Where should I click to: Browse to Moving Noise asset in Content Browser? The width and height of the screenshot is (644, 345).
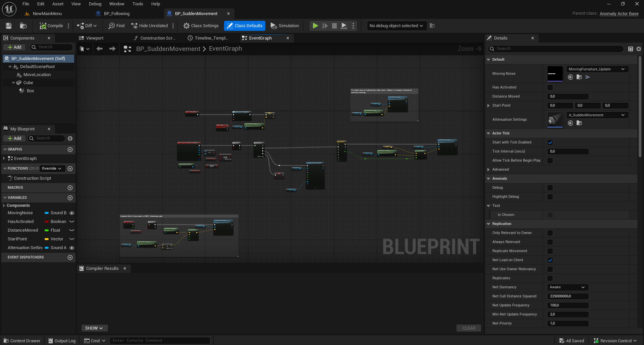coord(579,77)
